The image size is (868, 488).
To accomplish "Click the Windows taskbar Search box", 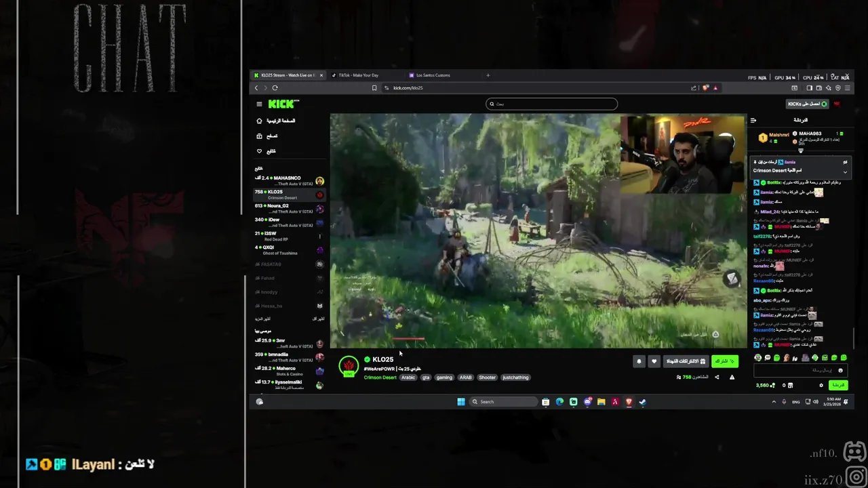I will (504, 402).
